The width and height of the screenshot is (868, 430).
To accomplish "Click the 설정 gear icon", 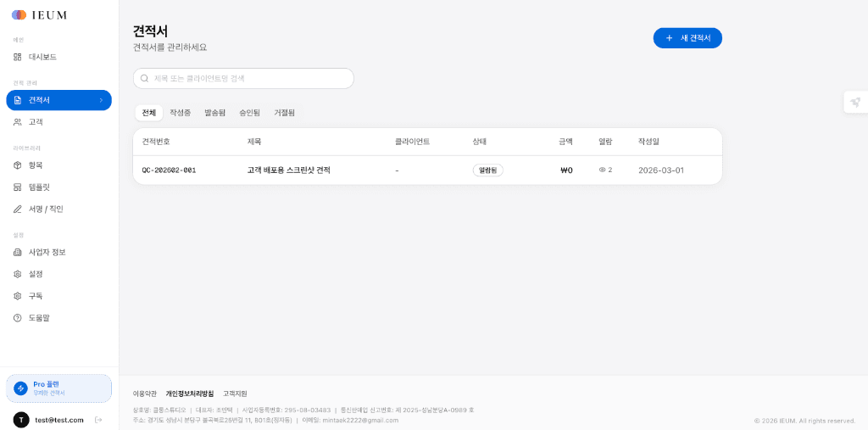I will coord(18,274).
